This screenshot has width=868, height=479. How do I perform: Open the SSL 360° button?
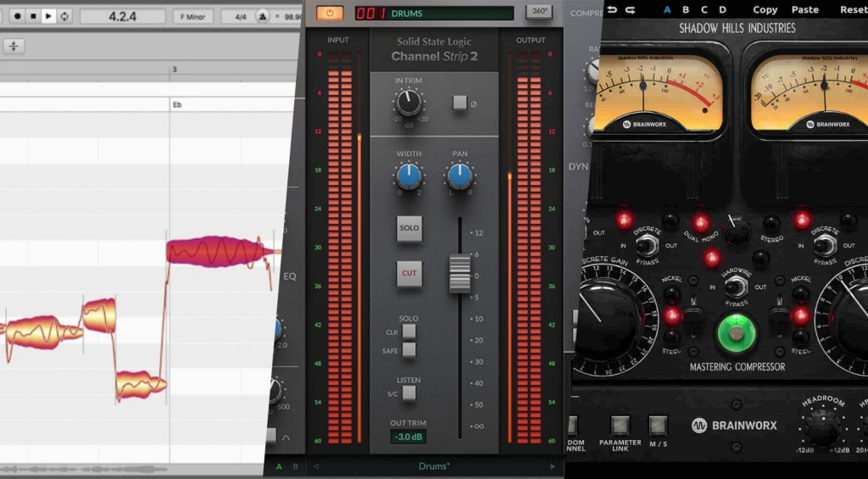(x=538, y=12)
